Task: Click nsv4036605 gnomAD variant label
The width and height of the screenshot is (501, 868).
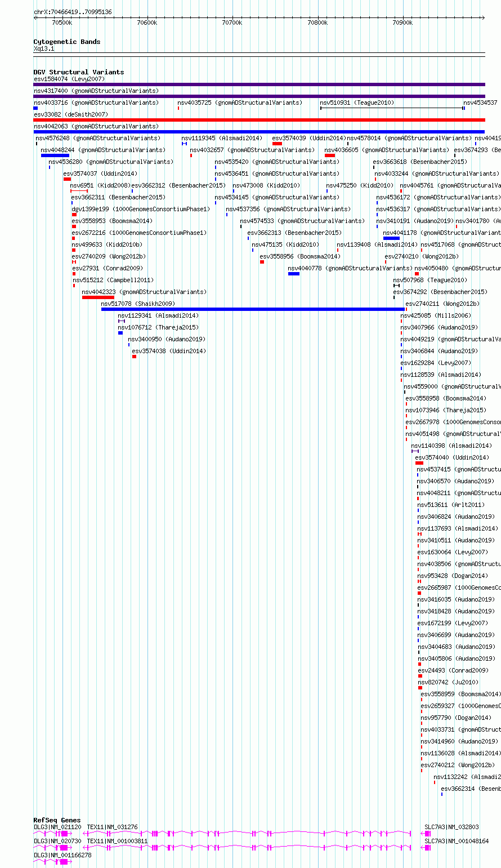Action: [387, 150]
